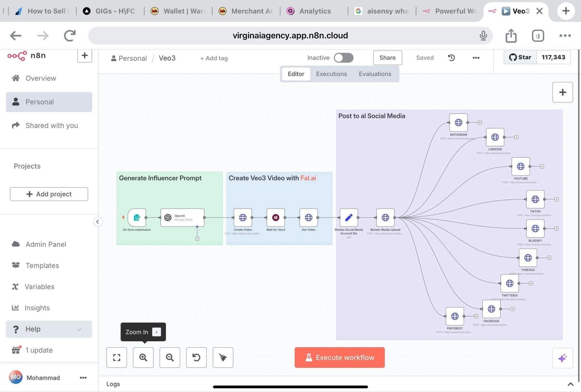This screenshot has height=392, width=581.
Task: Click the Add project button
Action: (x=49, y=194)
